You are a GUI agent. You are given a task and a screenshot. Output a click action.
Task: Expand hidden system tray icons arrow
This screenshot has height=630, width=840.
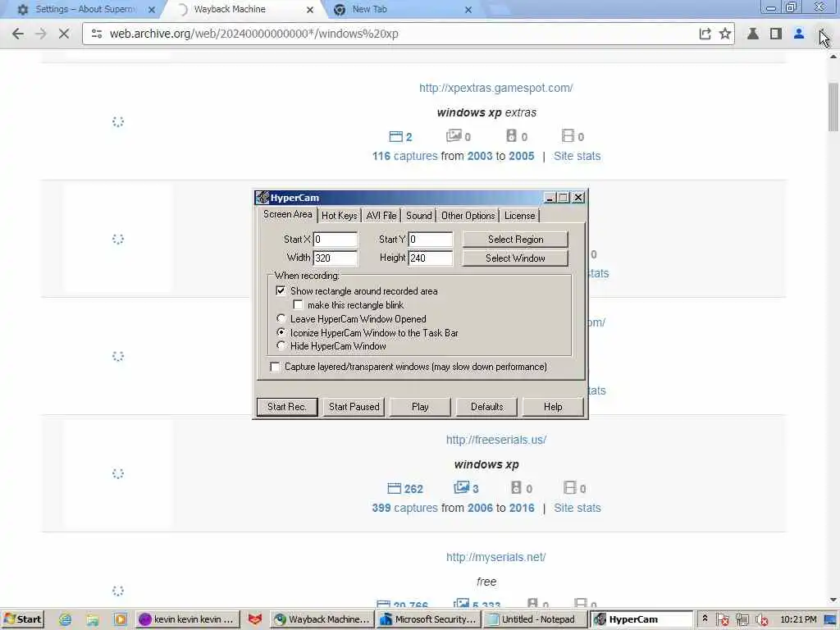[705, 619]
